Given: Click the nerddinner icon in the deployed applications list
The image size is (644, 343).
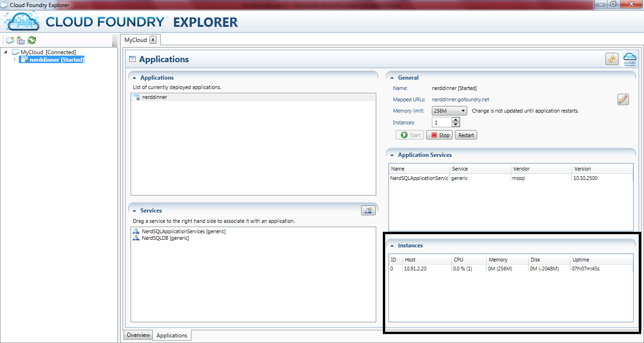Looking at the screenshot, I should click(137, 97).
